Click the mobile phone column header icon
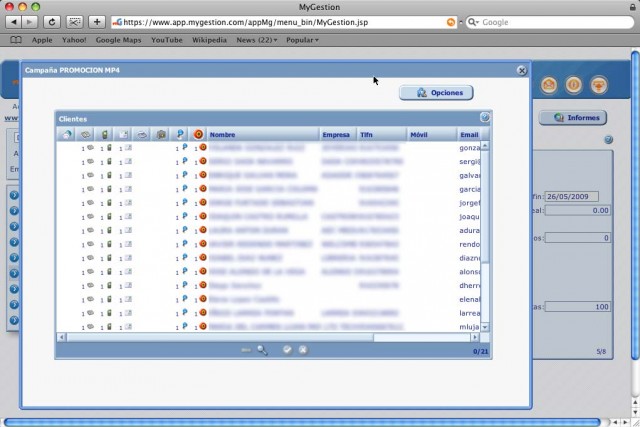640x427 pixels. (104, 134)
